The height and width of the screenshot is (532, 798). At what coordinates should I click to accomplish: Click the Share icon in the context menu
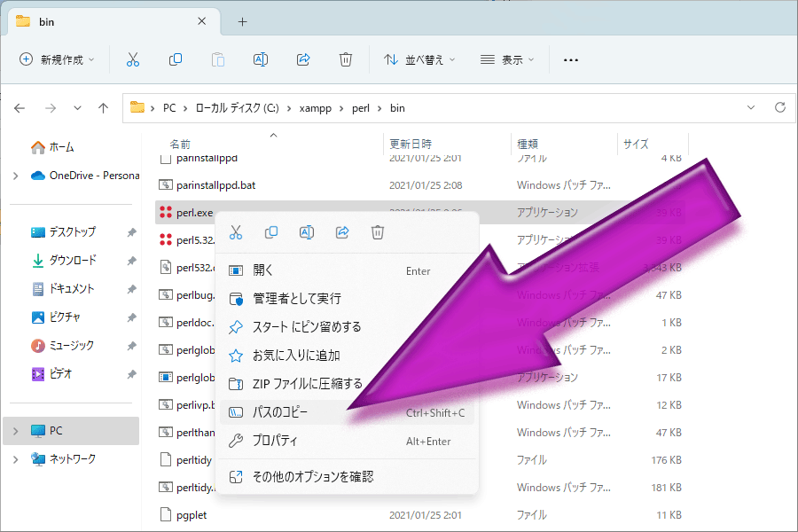click(342, 232)
